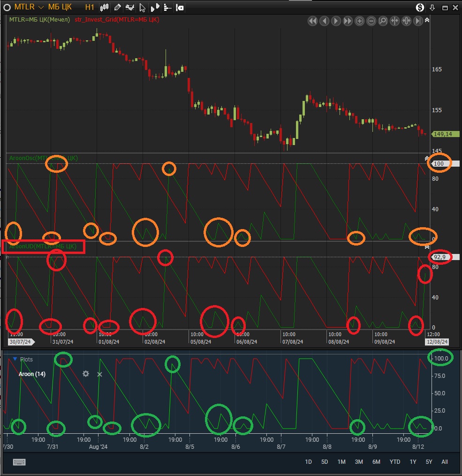Collapse the Plots disclosure triangle

15,359
